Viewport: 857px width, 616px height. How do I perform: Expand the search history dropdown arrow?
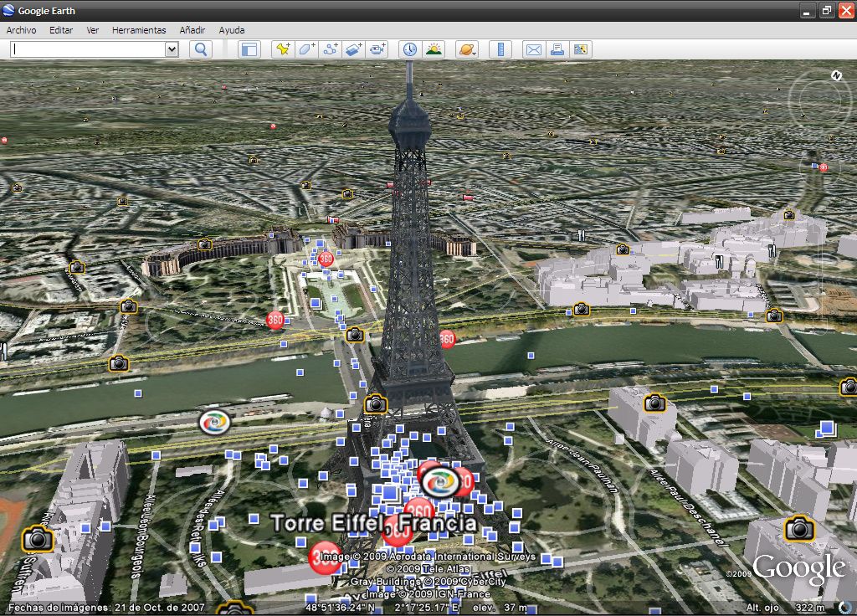coord(172,49)
